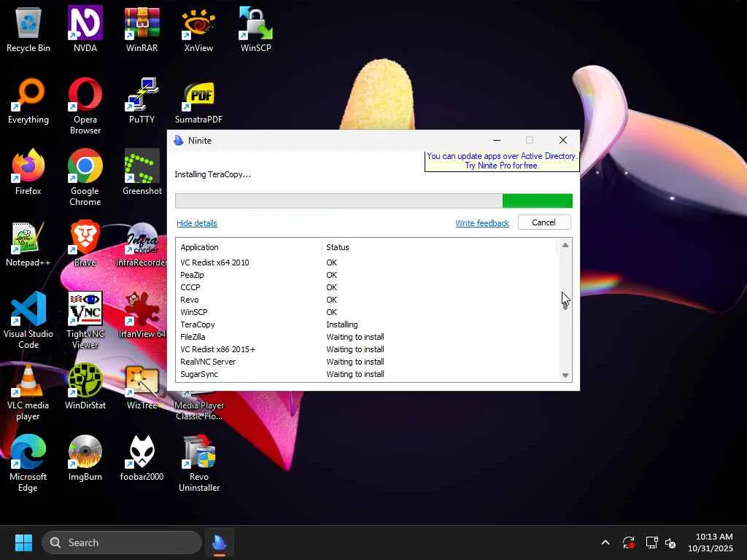Click the Installing status text for TeraCopy
The height and width of the screenshot is (560, 747).
341,324
